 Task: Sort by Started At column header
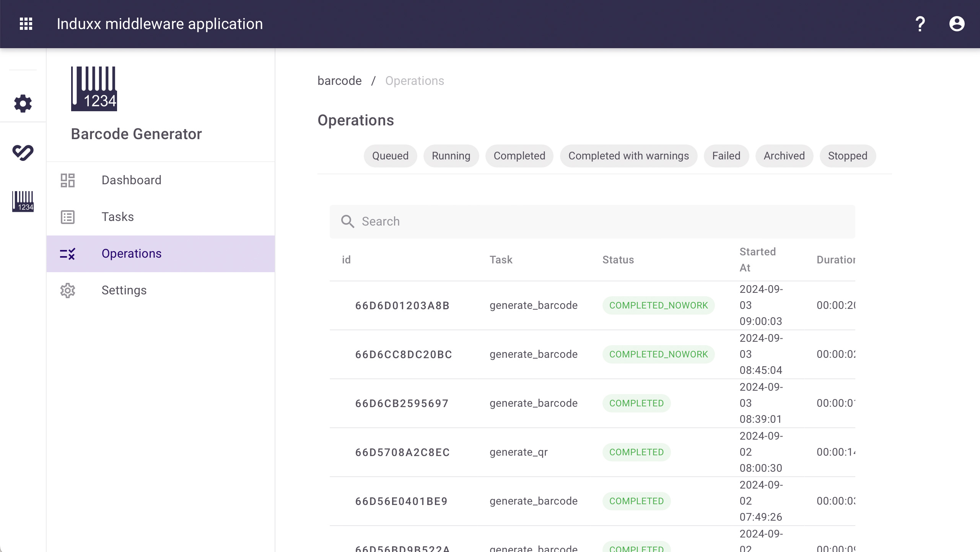[x=757, y=260]
